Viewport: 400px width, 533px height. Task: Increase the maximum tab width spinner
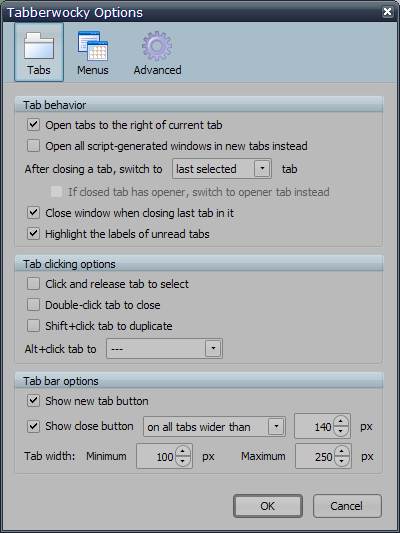tap(342, 451)
